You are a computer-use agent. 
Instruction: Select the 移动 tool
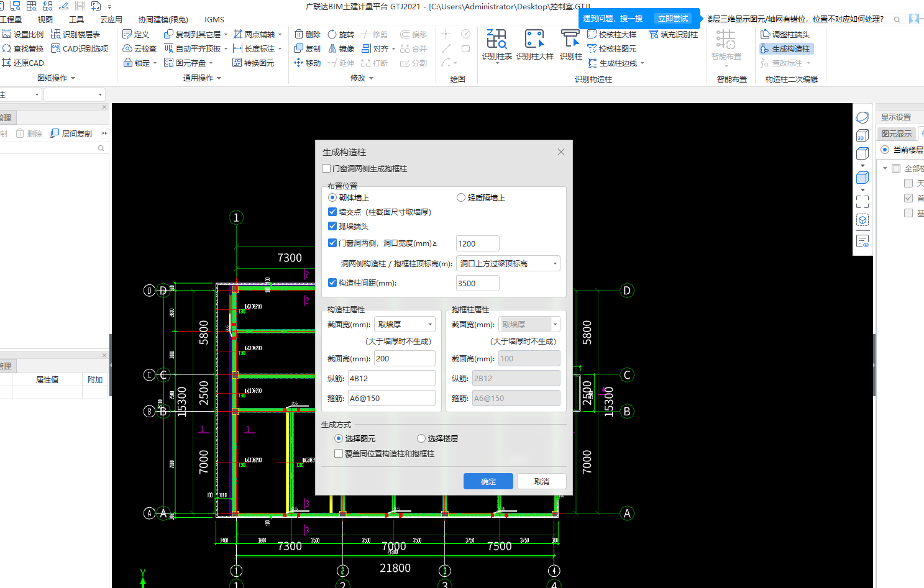308,63
